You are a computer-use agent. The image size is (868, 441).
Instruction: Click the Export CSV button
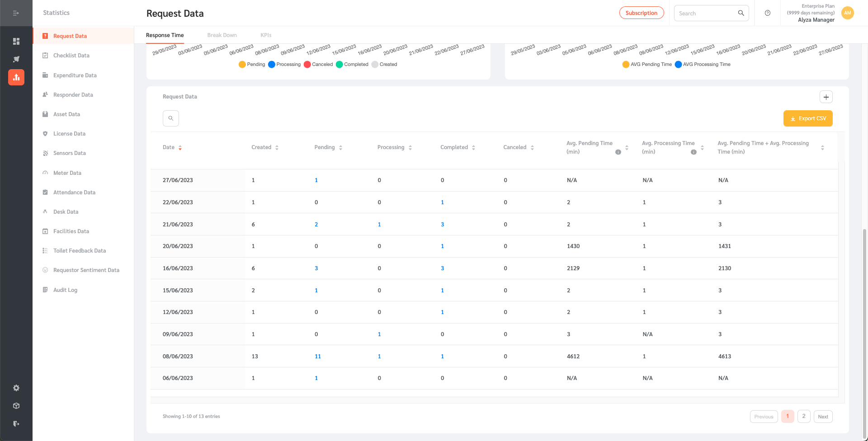[808, 118]
